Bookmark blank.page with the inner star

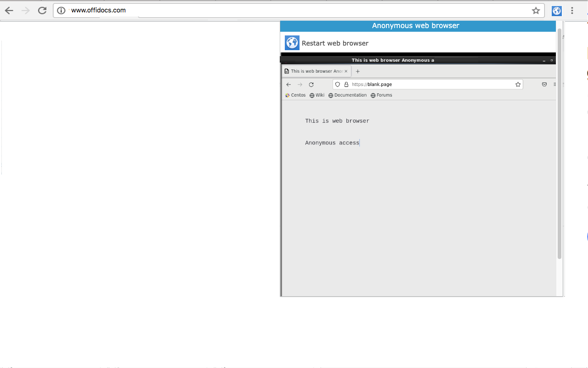(518, 84)
